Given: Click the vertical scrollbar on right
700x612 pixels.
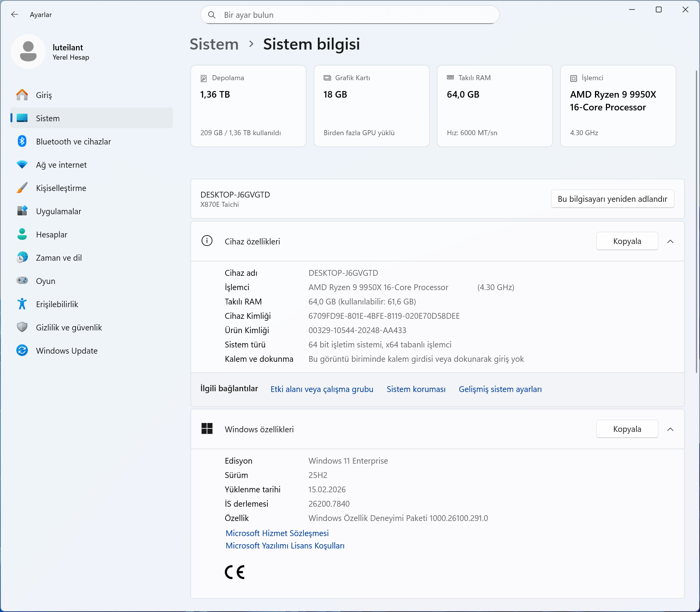Looking at the screenshot, I should [696, 222].
